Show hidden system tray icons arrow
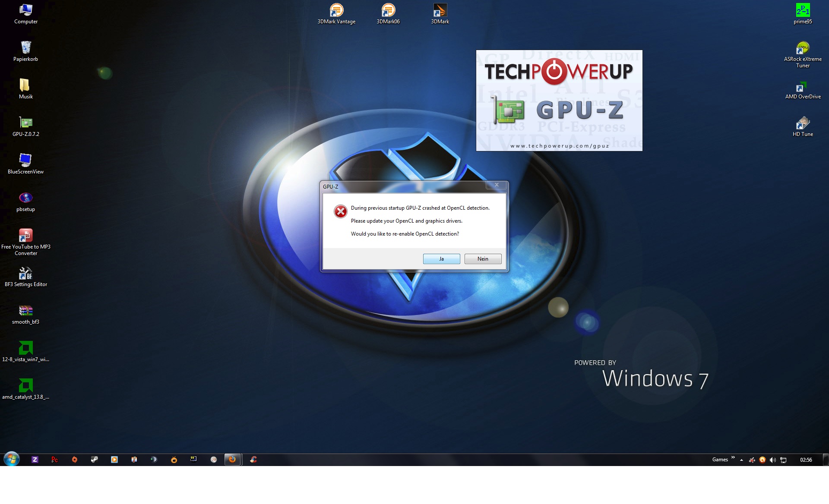Viewport: 829px width, 504px height. pos(741,460)
